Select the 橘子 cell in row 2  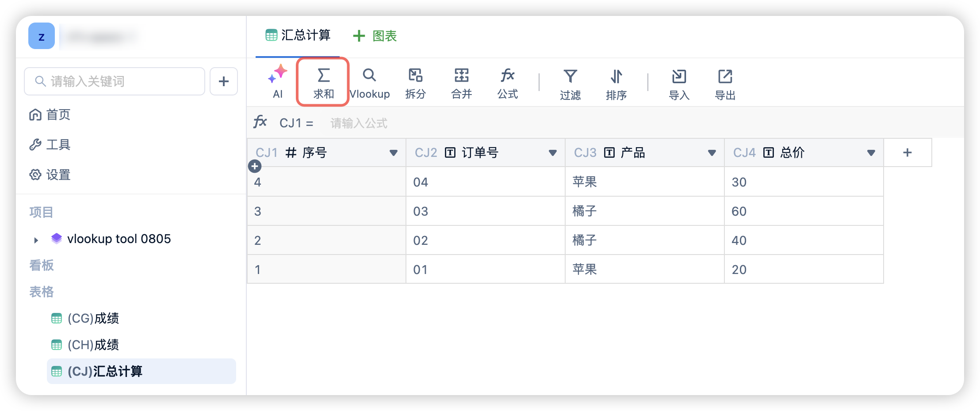click(x=645, y=240)
